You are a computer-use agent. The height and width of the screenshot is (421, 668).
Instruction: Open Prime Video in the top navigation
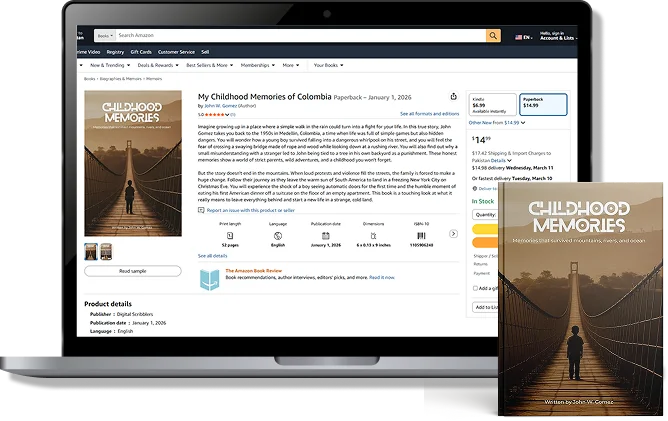coord(89,52)
